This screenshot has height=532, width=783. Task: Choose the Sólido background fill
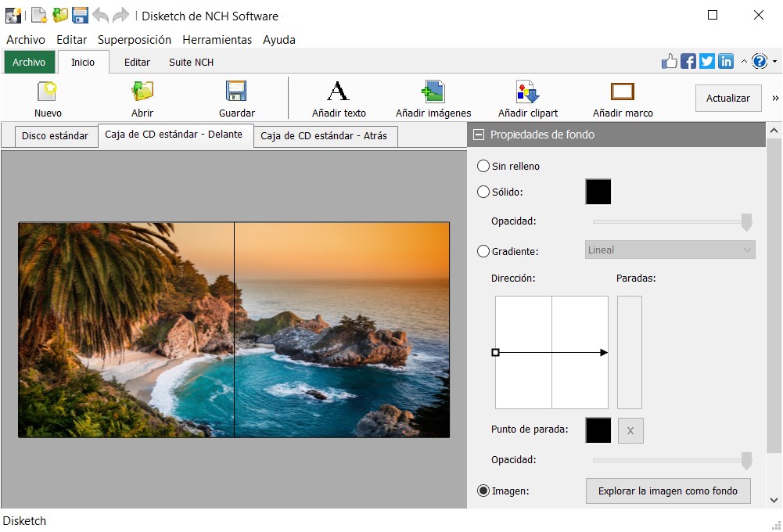click(x=483, y=192)
